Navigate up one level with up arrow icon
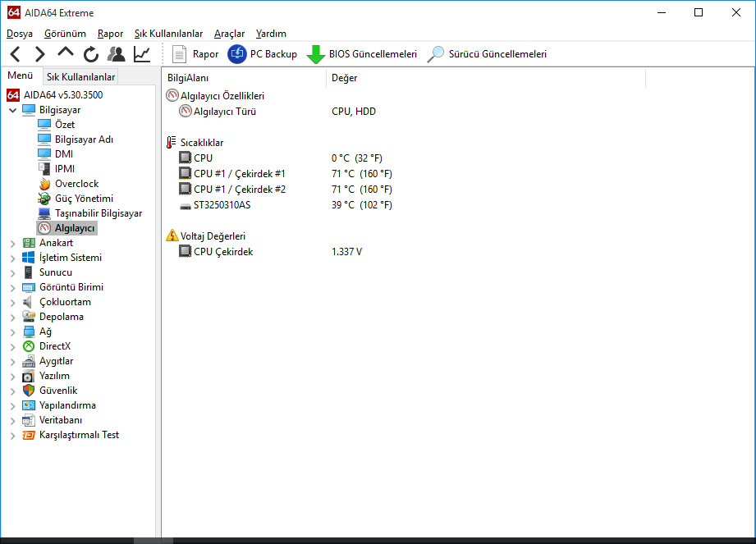The image size is (756, 544). tap(66, 53)
